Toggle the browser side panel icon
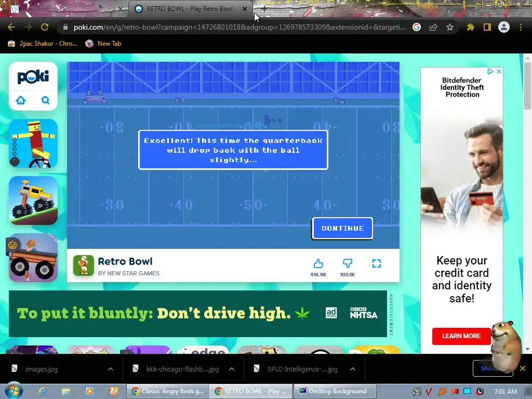This screenshot has height=399, width=532. [487, 27]
